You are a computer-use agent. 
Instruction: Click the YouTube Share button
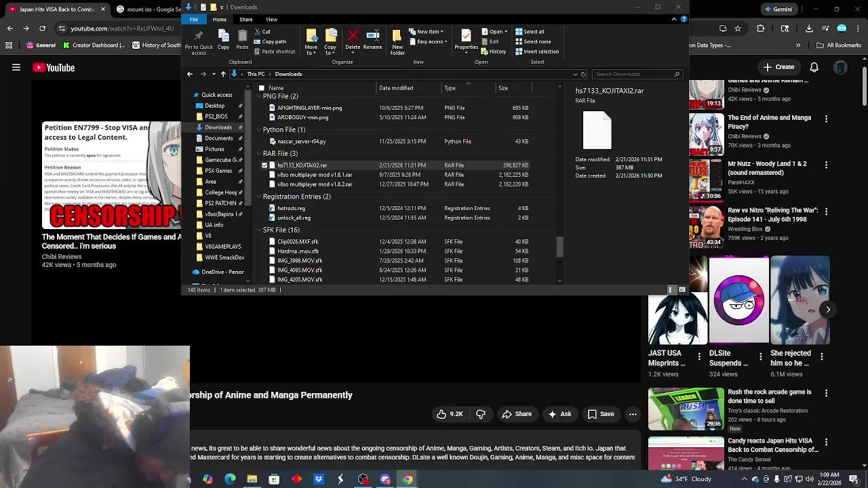coord(516,414)
